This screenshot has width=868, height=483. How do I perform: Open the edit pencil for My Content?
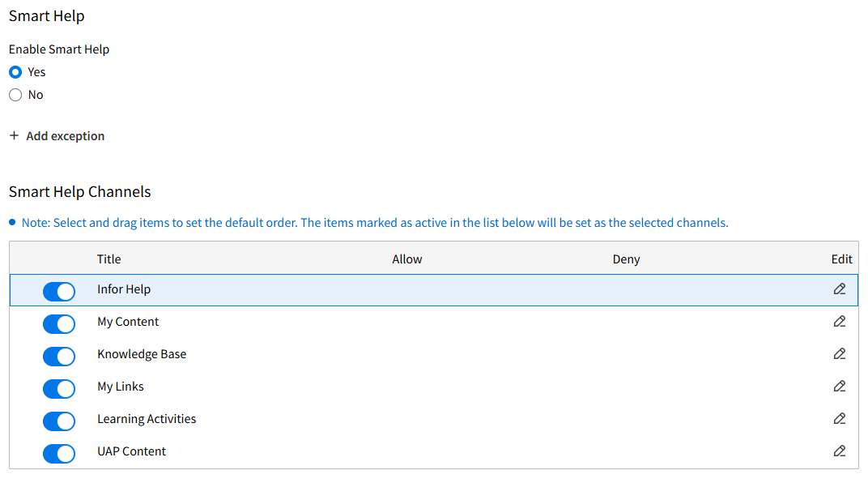click(x=840, y=322)
